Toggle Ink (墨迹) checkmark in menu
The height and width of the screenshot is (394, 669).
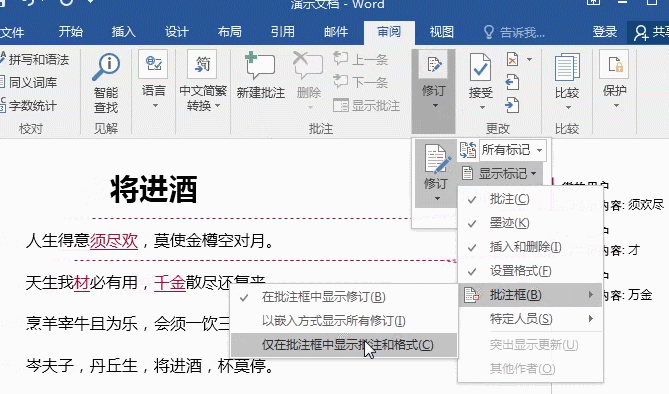click(472, 223)
